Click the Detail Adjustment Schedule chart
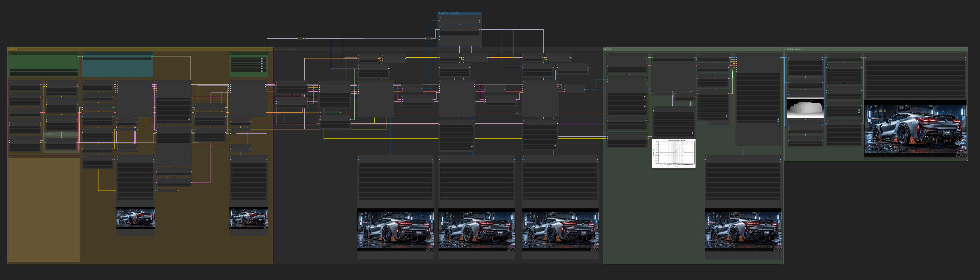The height and width of the screenshot is (280, 980). [x=674, y=153]
